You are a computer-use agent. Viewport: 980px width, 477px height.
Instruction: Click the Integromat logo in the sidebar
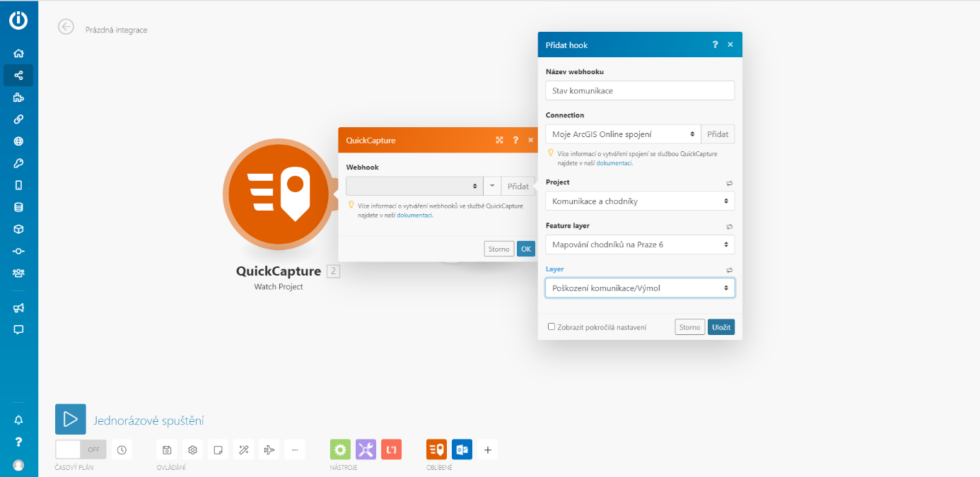point(19,20)
